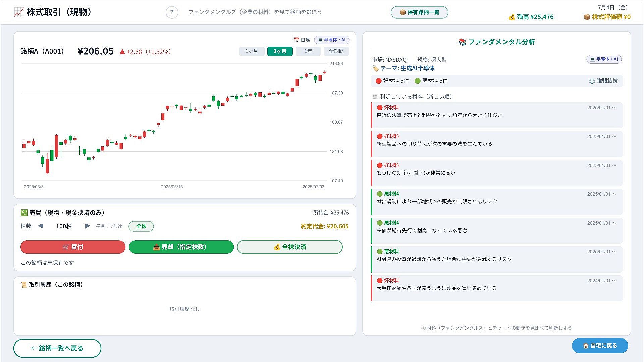Screen dimensions: 644x362
Task: Click 約定代金: ¥20,605 amount
Action: point(325,226)
